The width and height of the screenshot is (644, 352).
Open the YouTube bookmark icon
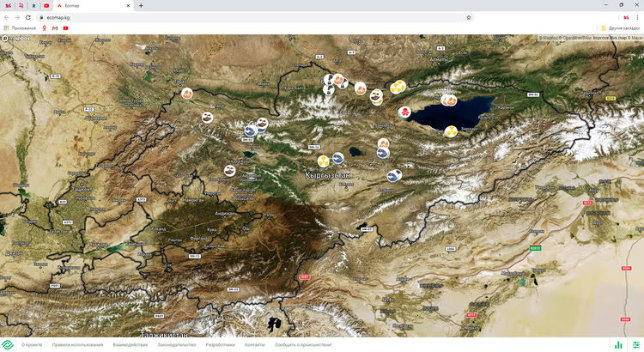66,28
